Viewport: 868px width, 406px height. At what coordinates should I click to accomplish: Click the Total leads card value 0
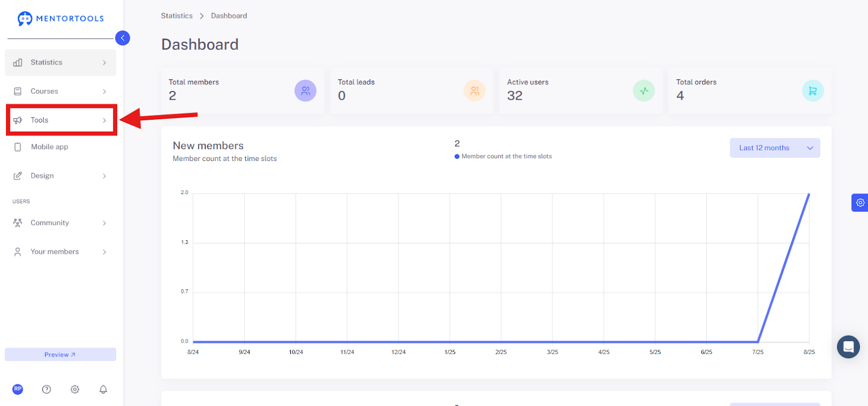tap(342, 96)
